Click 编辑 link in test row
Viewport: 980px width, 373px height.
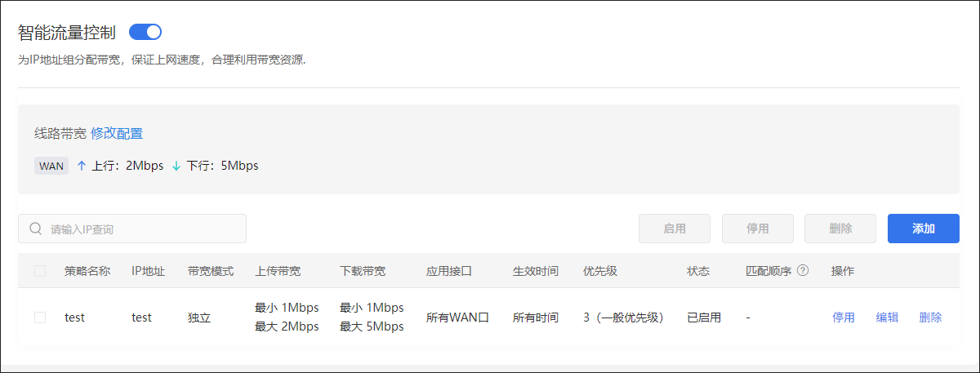point(887,317)
